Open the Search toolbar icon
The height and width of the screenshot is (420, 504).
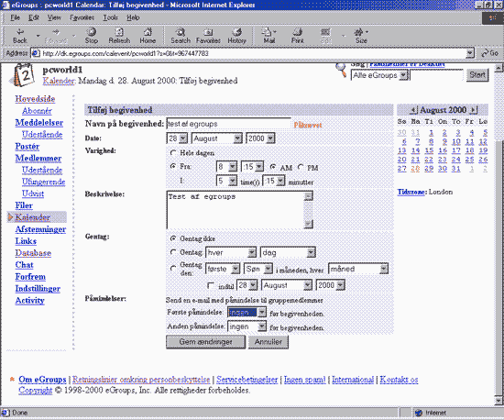click(181, 36)
